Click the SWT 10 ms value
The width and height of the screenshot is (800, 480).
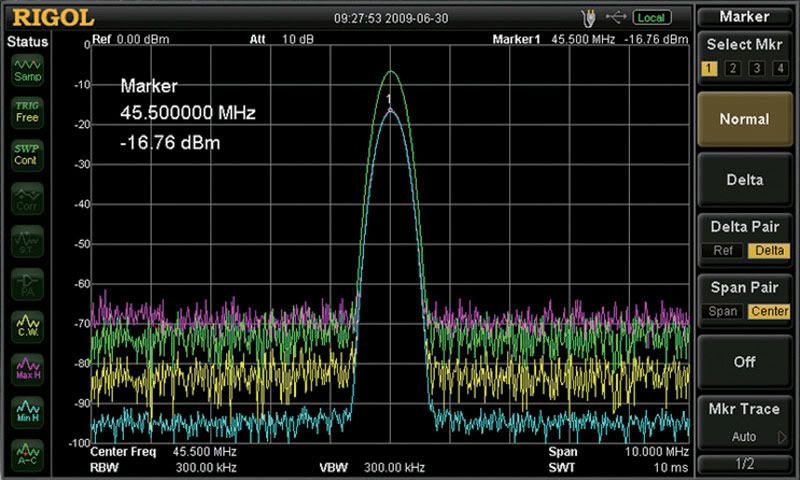tap(671, 467)
